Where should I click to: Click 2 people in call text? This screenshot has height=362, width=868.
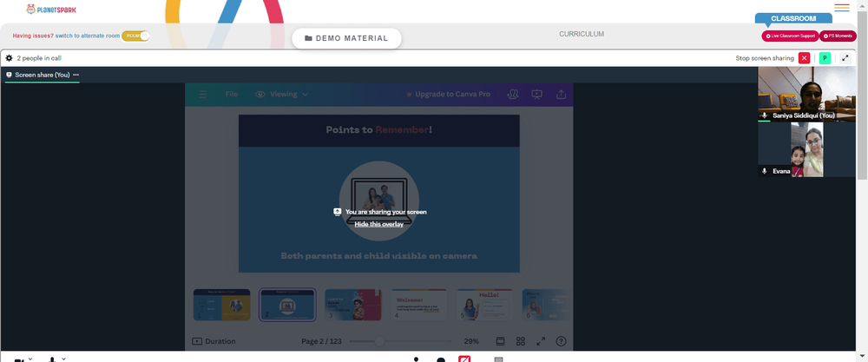point(39,58)
